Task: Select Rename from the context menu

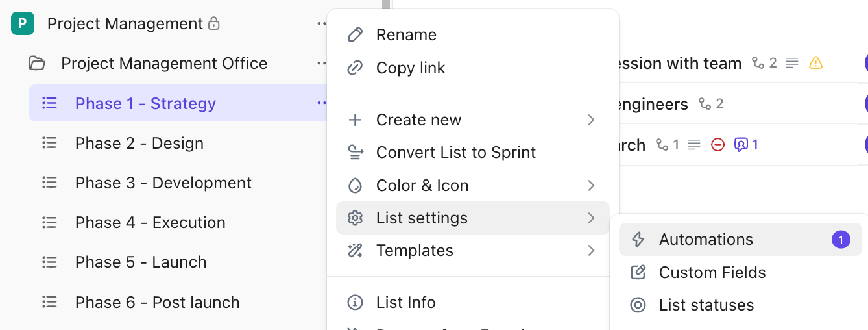Action: pyautogui.click(x=406, y=35)
